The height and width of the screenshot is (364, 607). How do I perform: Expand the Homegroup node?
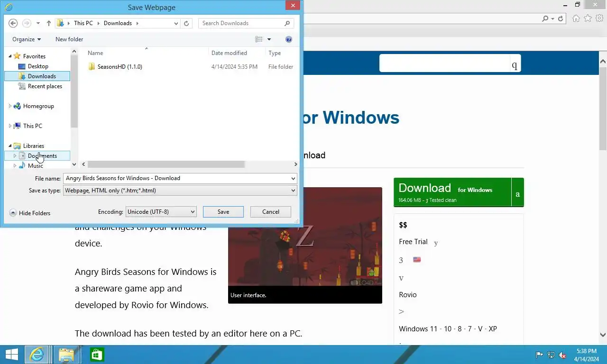pyautogui.click(x=10, y=106)
